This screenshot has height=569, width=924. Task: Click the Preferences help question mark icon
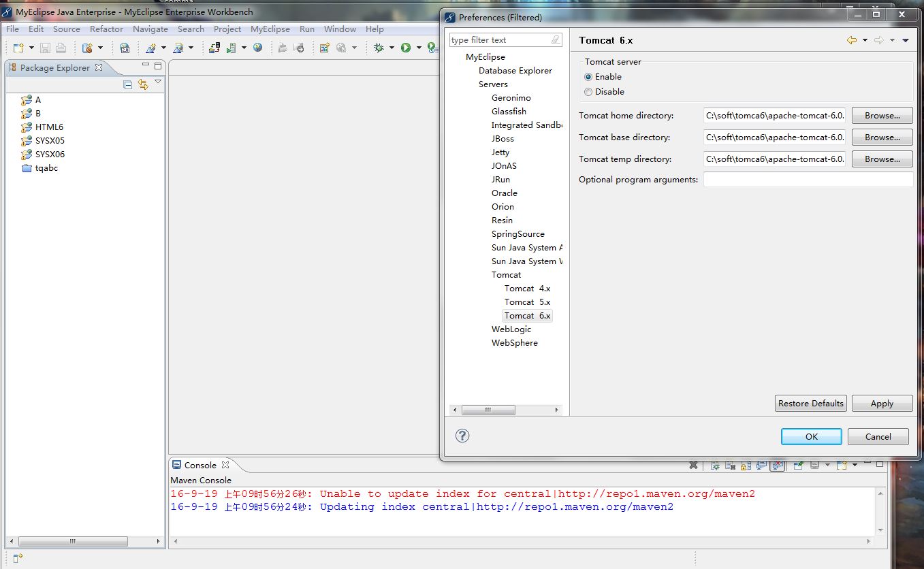coord(462,436)
